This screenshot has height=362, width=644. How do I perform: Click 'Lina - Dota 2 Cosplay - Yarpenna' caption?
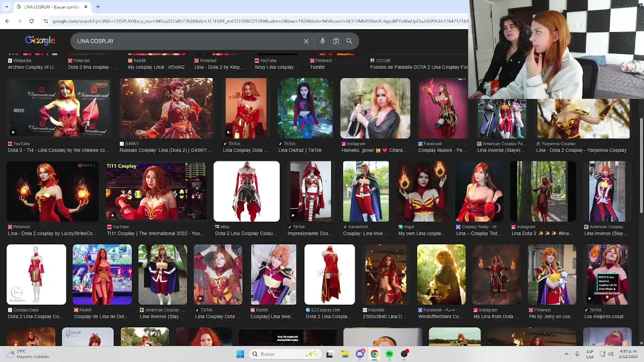(x=581, y=150)
